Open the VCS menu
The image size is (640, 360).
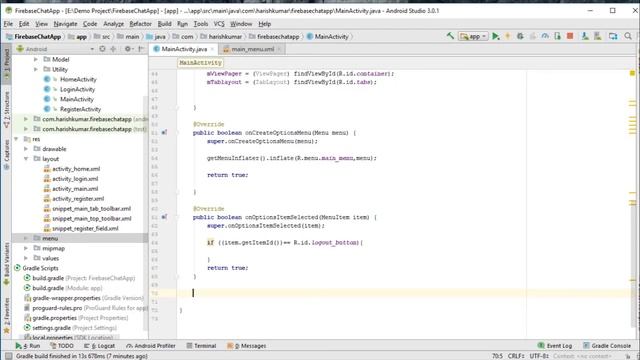click(219, 24)
